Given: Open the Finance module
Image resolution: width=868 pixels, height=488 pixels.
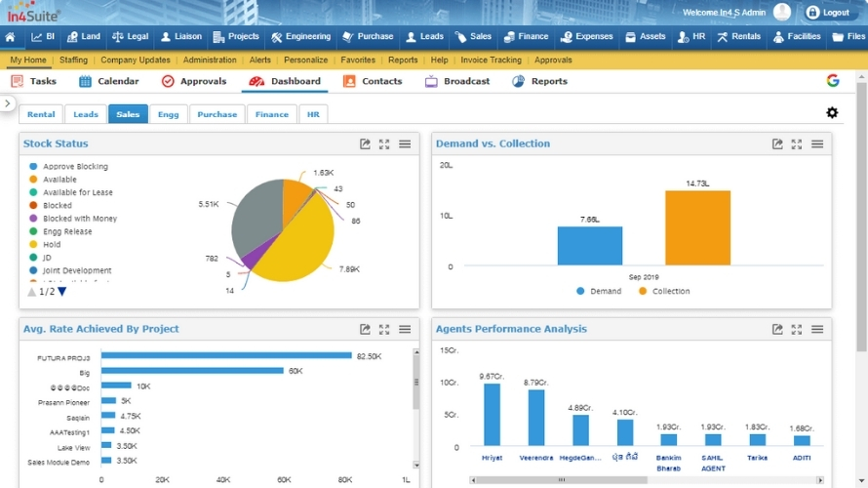Looking at the screenshot, I should coord(526,36).
